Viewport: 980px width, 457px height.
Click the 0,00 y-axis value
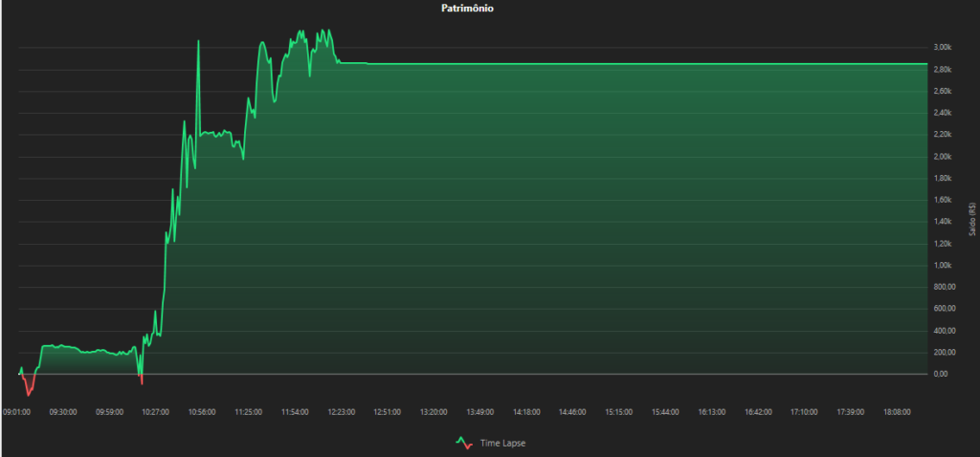point(941,374)
